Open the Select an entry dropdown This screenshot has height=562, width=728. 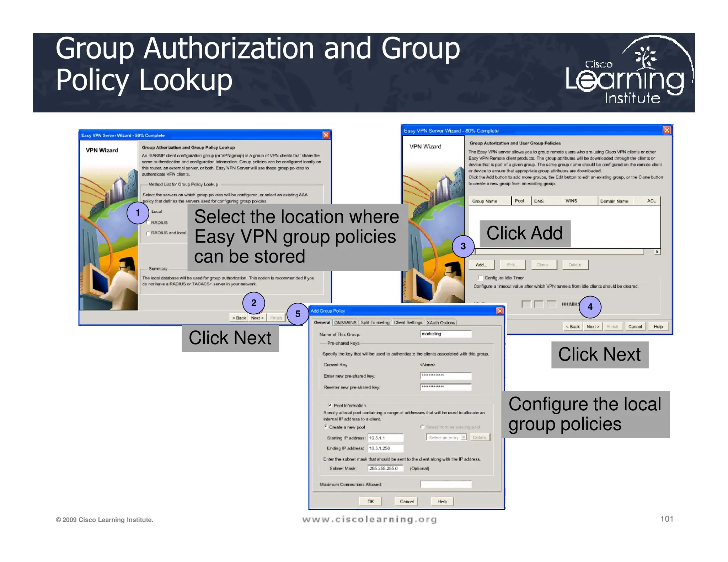coord(446,437)
